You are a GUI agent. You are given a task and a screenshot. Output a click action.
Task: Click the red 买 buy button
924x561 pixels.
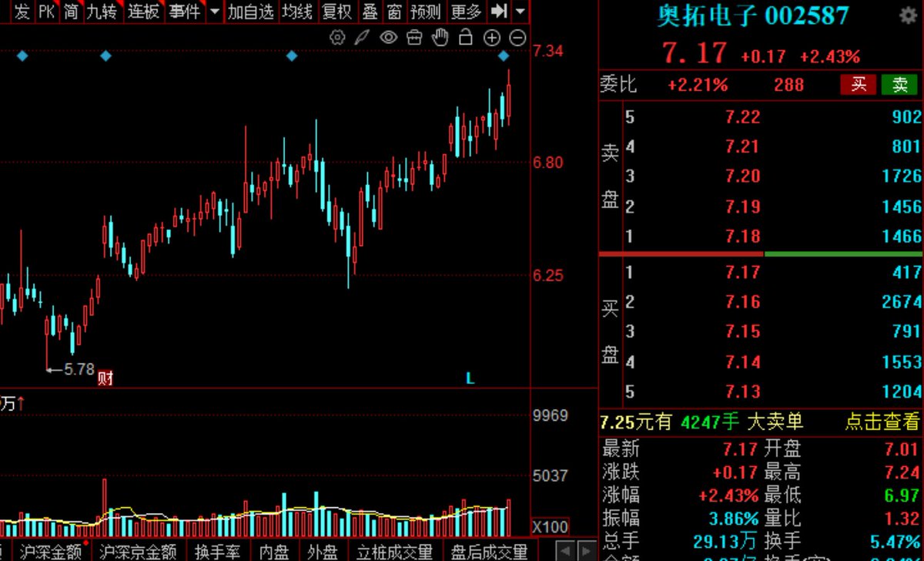tap(857, 85)
